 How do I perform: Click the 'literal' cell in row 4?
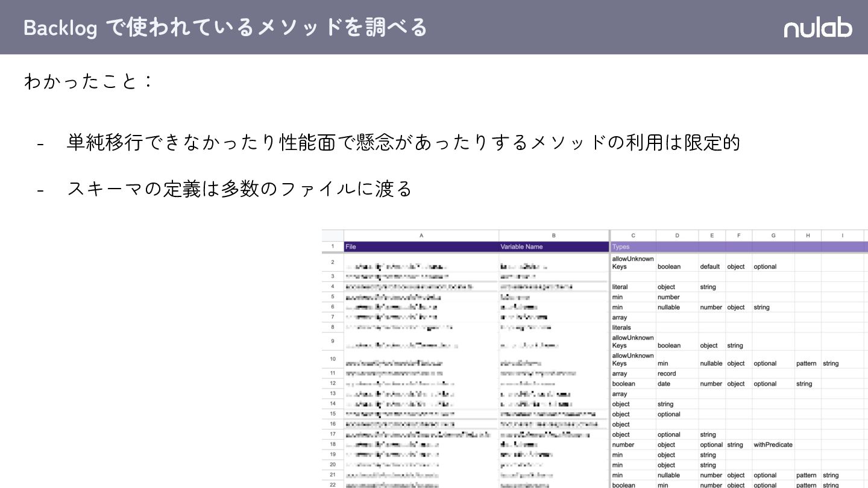(x=633, y=287)
